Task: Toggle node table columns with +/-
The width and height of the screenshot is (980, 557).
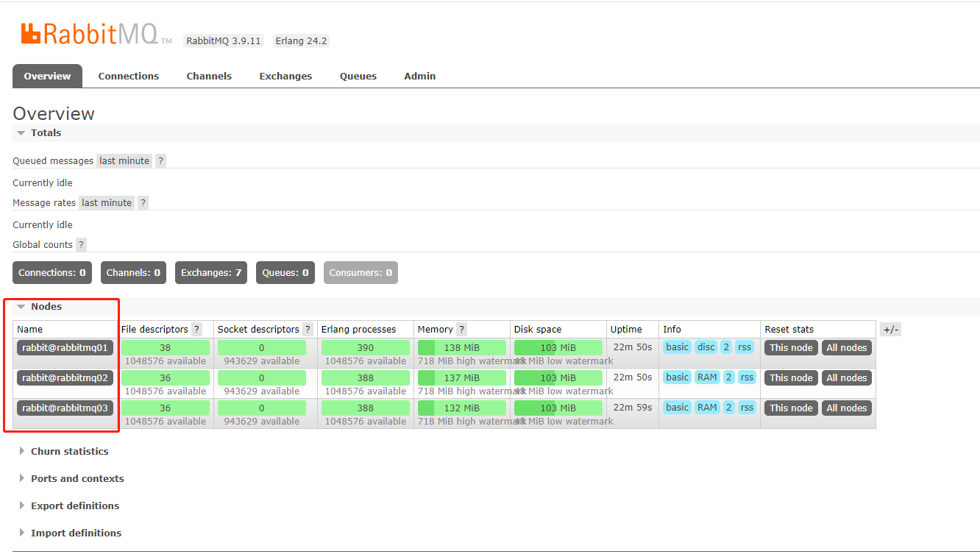Action: pos(890,330)
